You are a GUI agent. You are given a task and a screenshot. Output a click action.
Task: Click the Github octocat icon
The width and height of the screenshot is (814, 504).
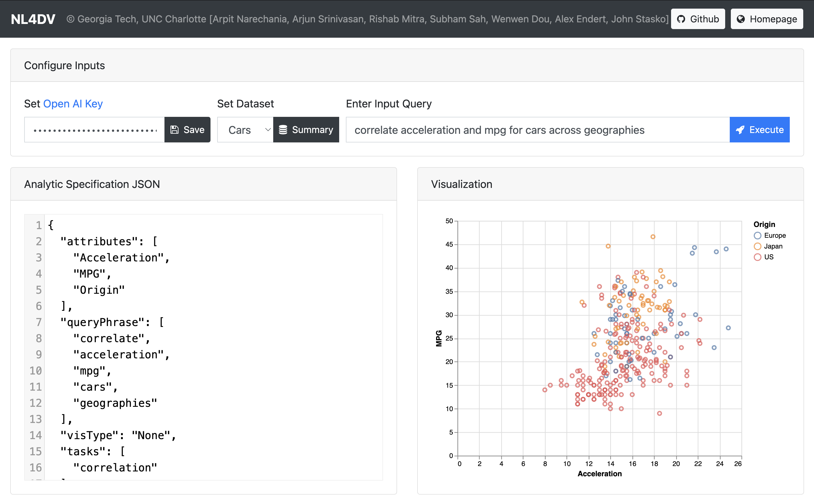[x=681, y=19]
